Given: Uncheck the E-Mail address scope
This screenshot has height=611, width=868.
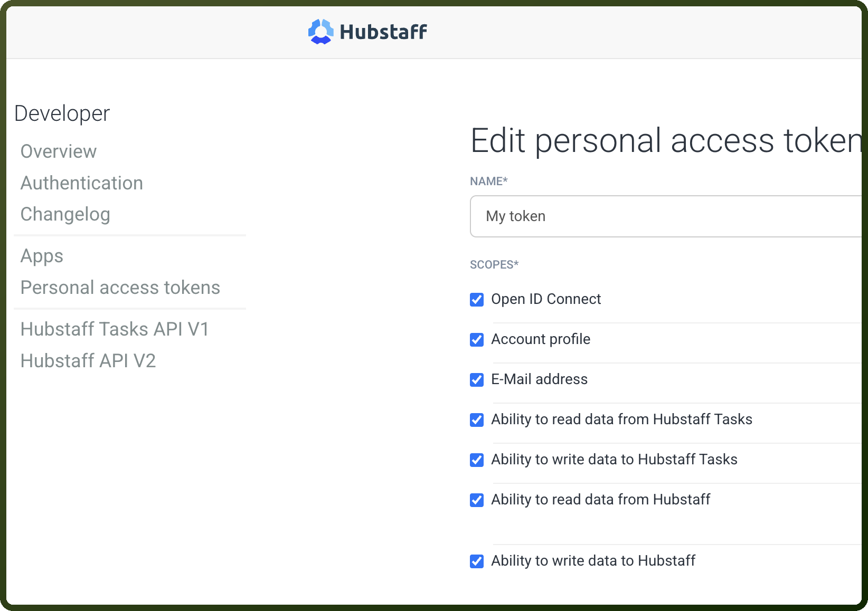Looking at the screenshot, I should coord(477,380).
